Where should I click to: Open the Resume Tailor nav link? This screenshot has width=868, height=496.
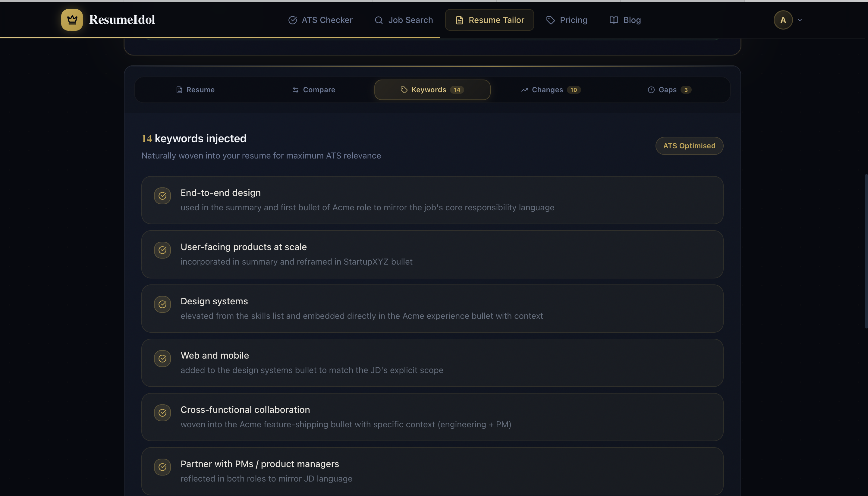point(489,20)
